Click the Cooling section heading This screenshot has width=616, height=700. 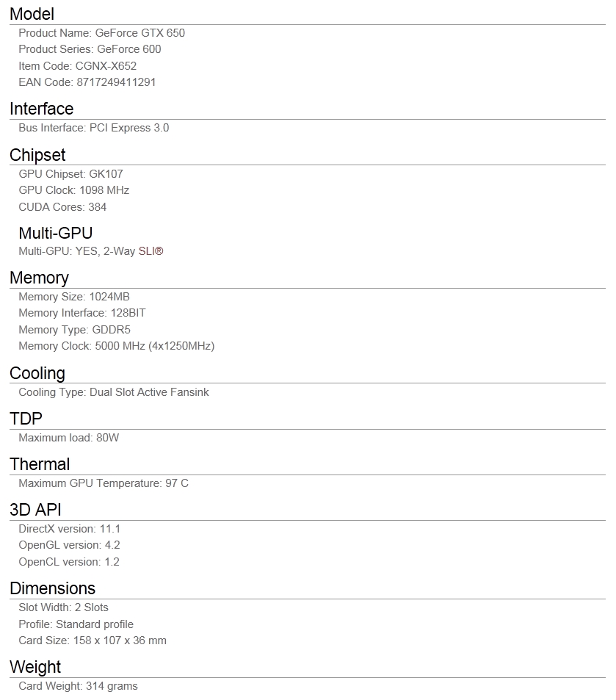click(x=37, y=373)
